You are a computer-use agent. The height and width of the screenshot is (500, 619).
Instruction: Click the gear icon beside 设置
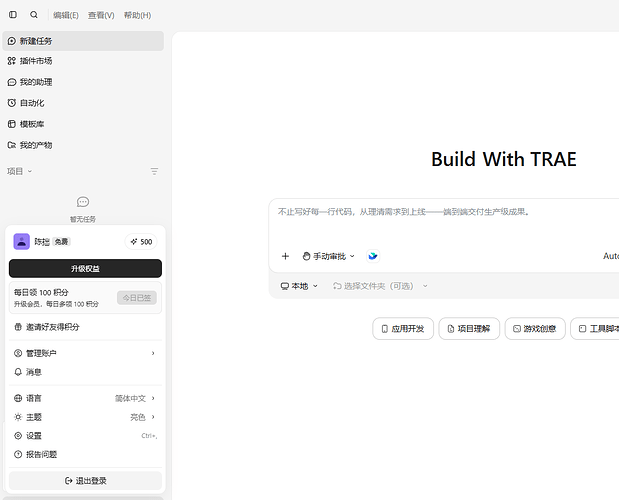pos(18,436)
